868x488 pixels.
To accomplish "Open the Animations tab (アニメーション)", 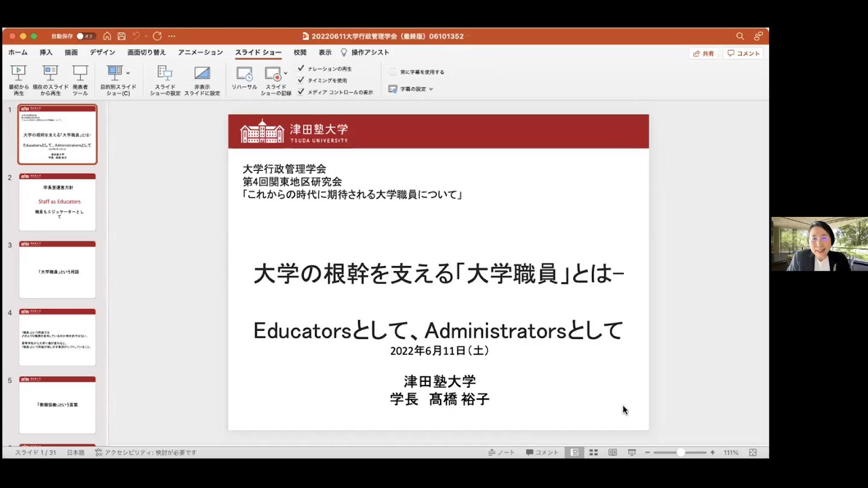I will (x=200, y=53).
